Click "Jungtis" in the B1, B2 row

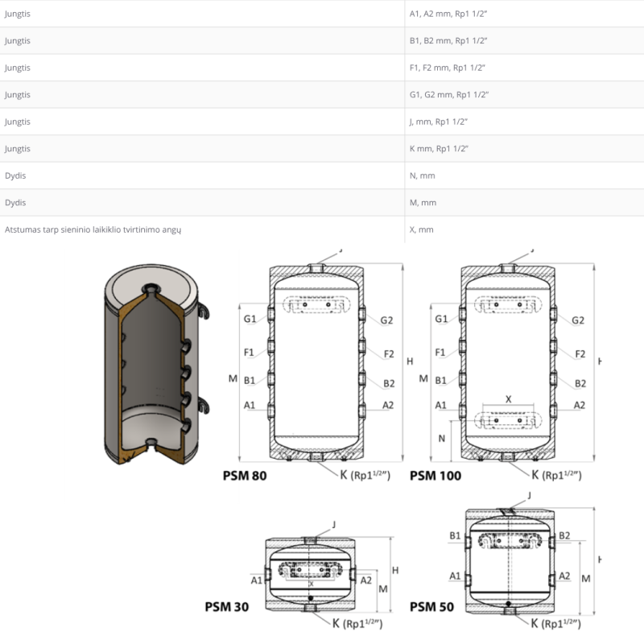[17, 41]
